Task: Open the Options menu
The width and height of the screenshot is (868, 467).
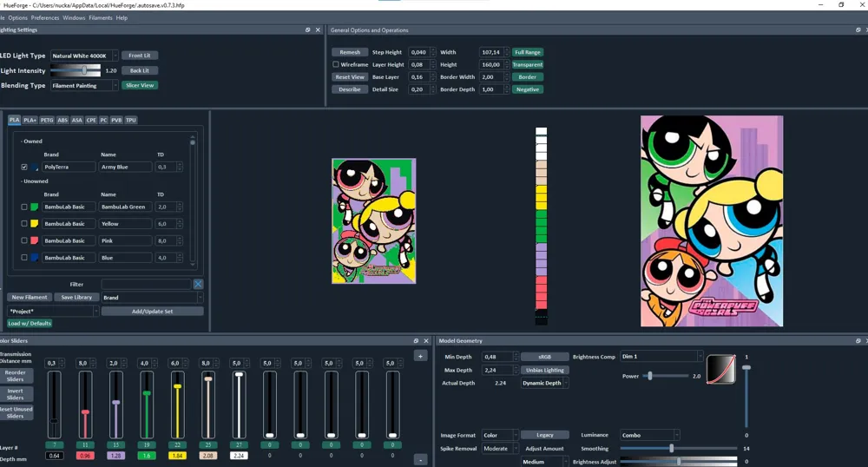Action: click(17, 17)
